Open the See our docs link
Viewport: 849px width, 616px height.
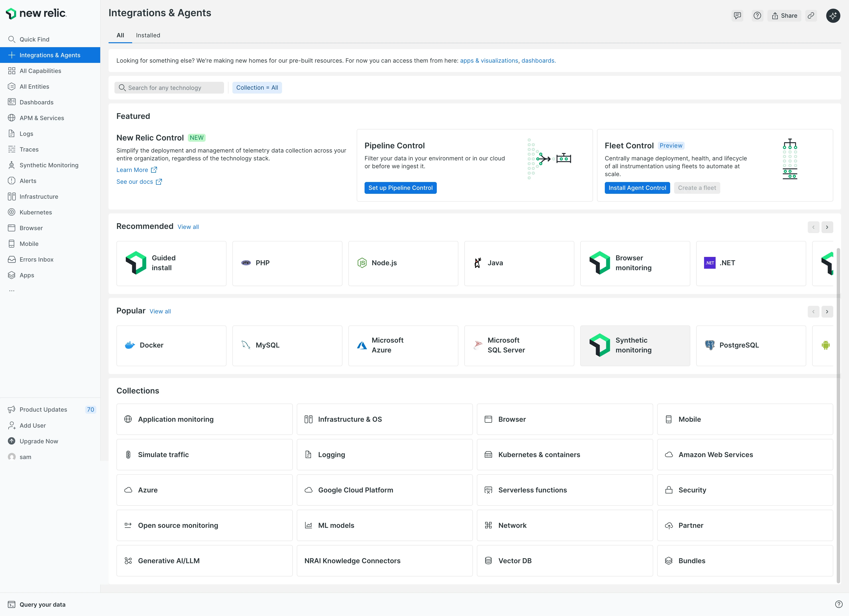point(139,182)
